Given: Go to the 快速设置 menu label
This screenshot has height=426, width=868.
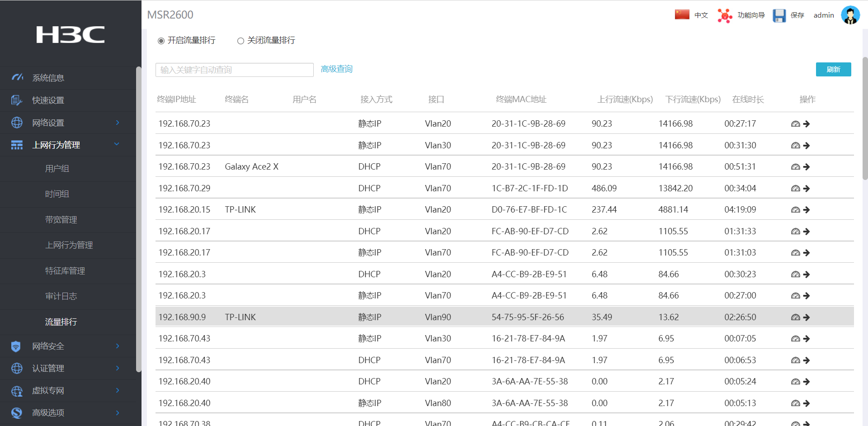Looking at the screenshot, I should tap(48, 100).
